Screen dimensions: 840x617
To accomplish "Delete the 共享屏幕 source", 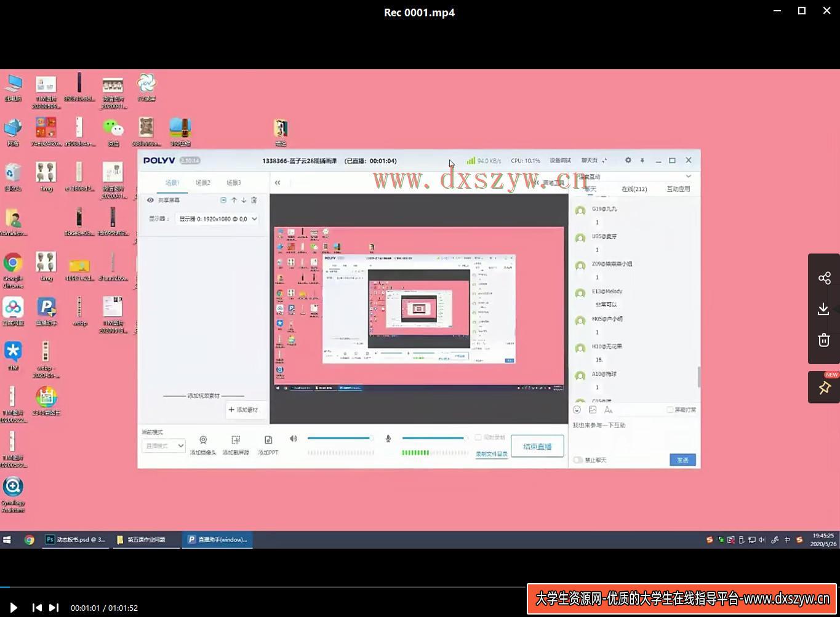I will click(x=254, y=200).
